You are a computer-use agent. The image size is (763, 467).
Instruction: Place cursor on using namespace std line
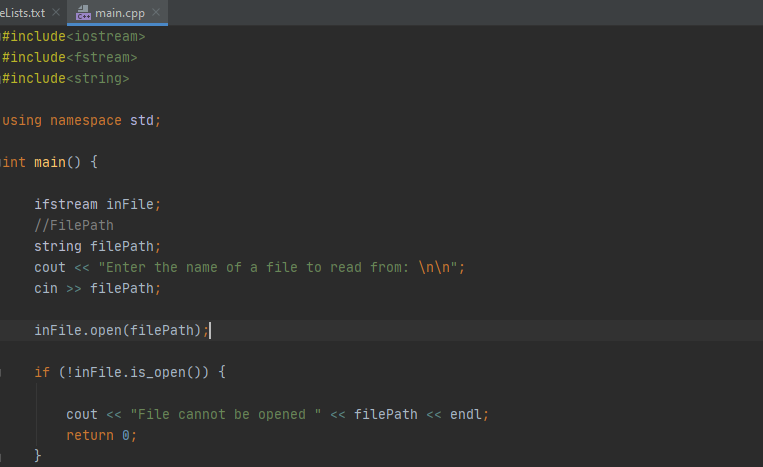pyautogui.click(x=81, y=120)
